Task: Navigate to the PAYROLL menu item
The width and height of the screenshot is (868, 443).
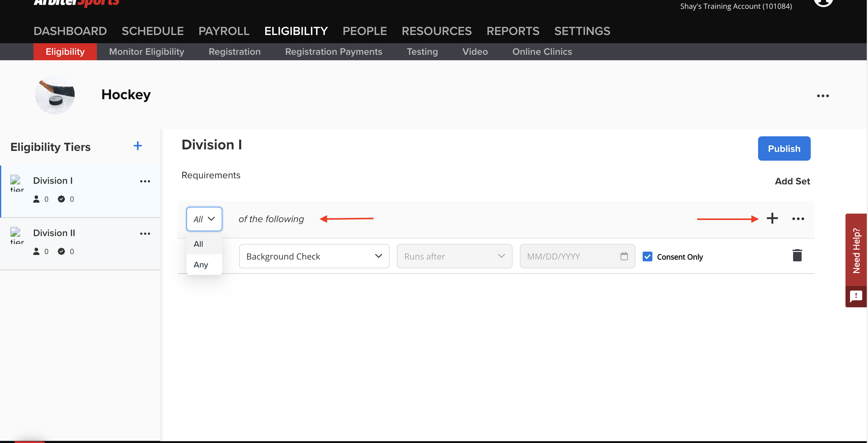Action: pos(224,31)
